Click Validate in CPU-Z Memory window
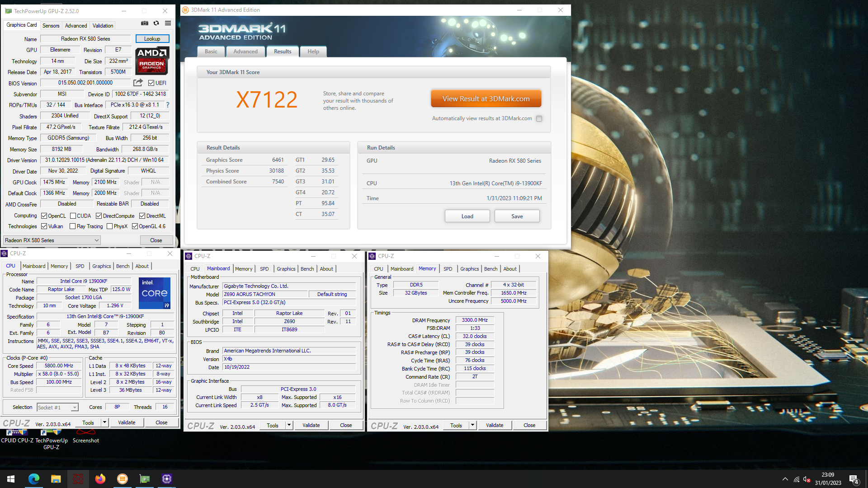Viewport: 868px width, 488px height. 495,425
